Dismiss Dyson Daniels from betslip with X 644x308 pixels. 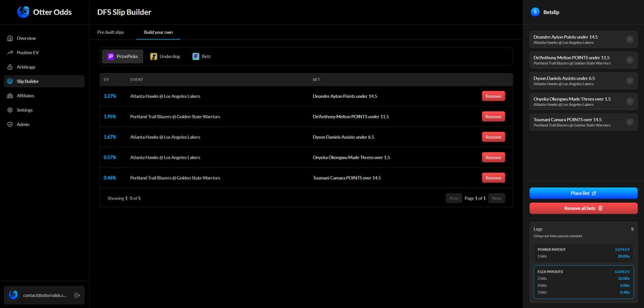click(630, 81)
